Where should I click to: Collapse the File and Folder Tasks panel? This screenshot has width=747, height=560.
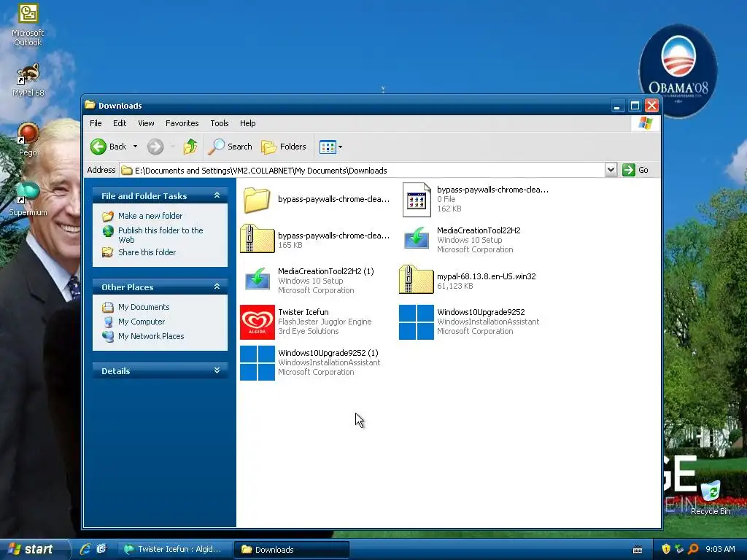click(217, 195)
